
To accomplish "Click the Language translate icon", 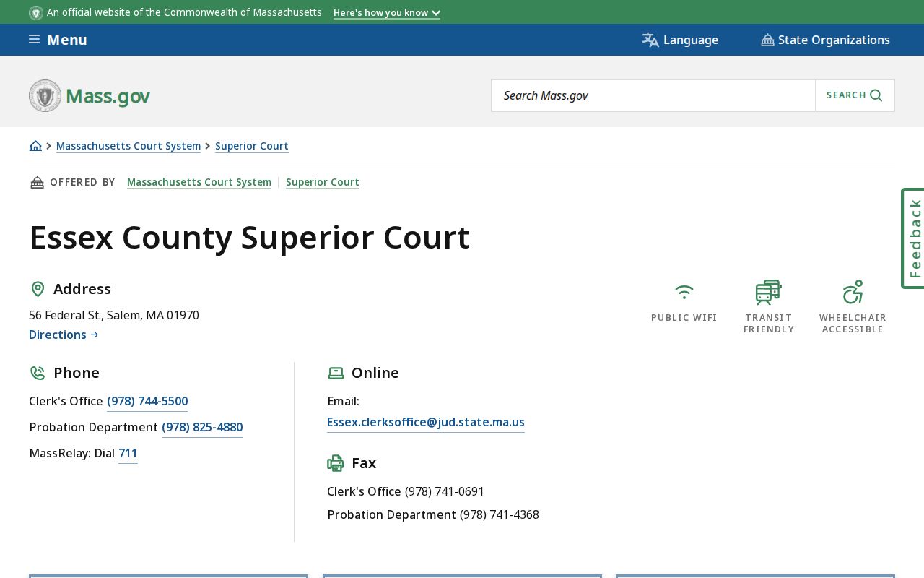I will [x=650, y=40].
